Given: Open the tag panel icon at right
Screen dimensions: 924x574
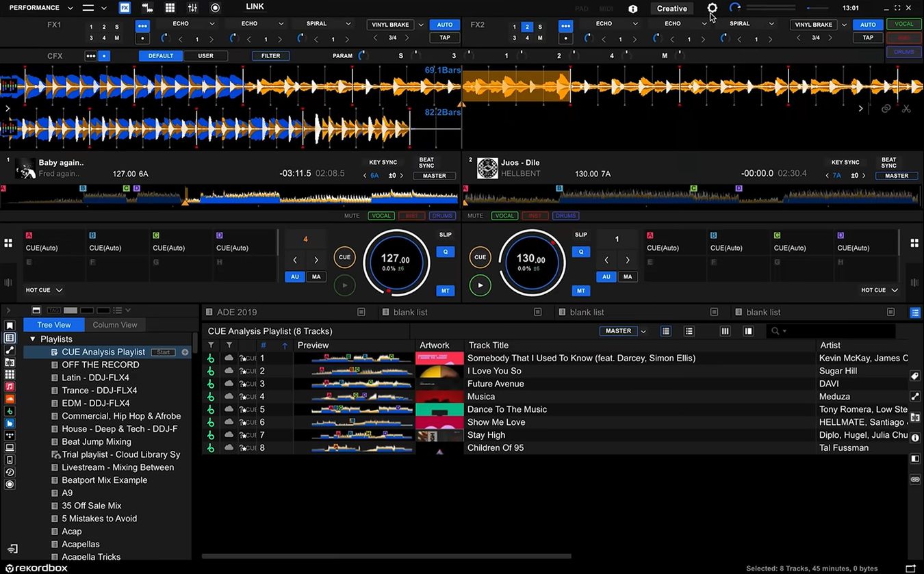Looking at the screenshot, I should point(915,376).
